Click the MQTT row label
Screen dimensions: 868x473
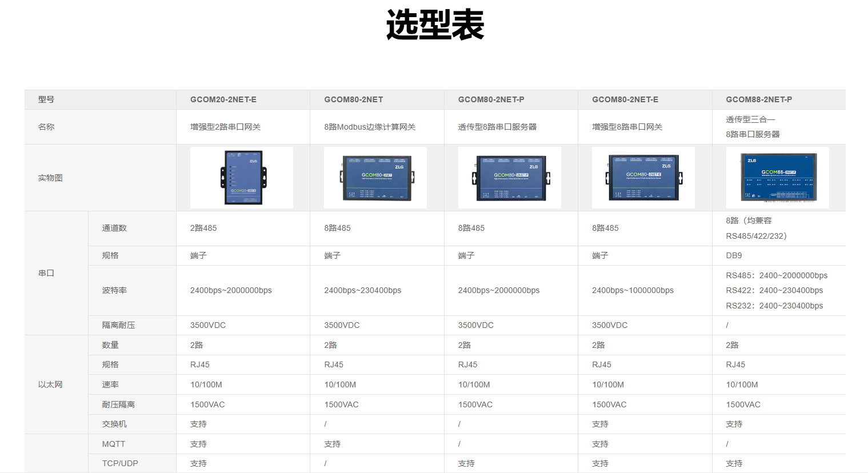tap(113, 444)
